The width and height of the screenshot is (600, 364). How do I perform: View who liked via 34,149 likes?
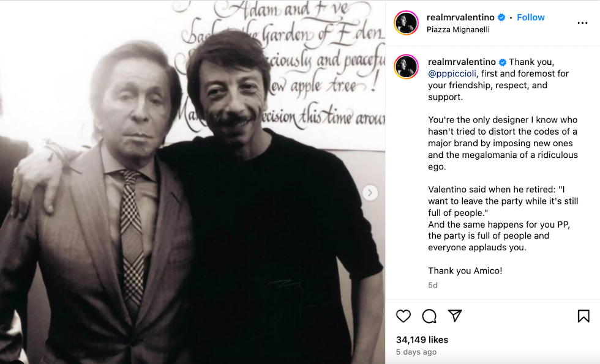422,340
